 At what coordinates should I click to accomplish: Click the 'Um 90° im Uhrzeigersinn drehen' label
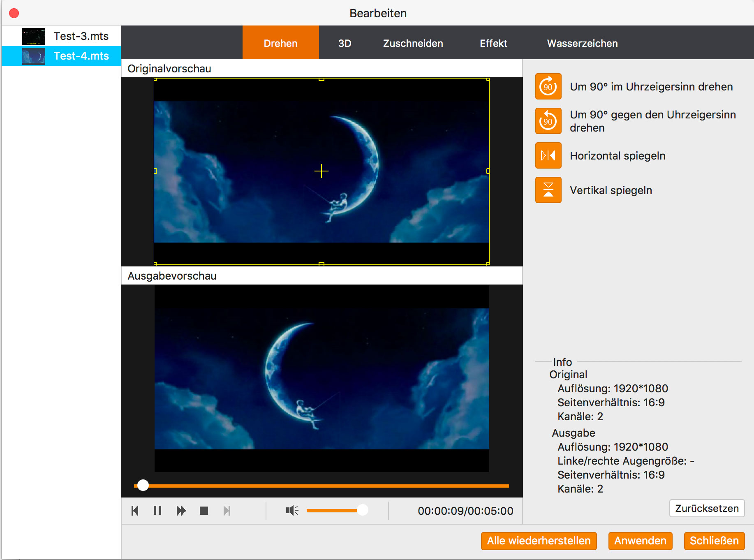click(x=651, y=87)
